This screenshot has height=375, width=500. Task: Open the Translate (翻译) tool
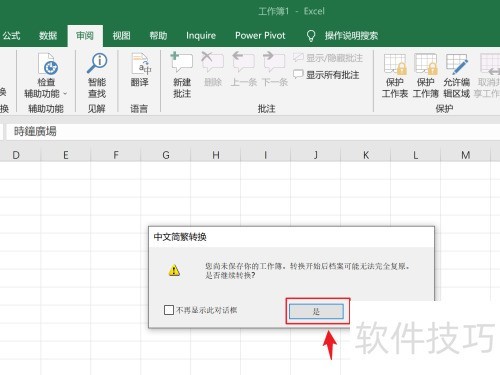click(139, 70)
